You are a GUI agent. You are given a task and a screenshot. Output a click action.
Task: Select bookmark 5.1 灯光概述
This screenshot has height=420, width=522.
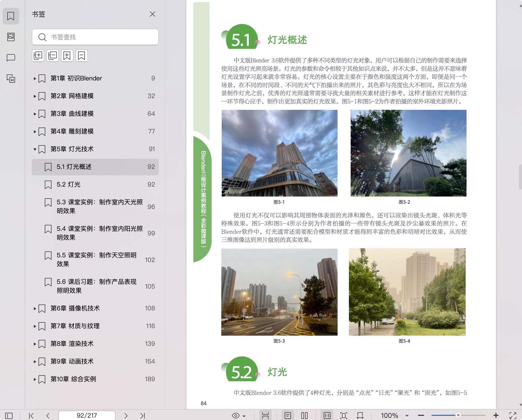[x=95, y=167]
